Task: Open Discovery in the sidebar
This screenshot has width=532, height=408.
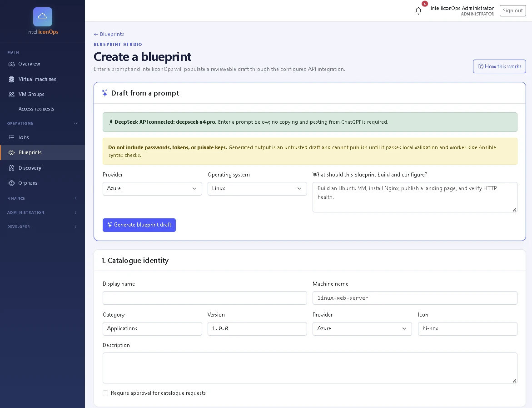Action: coord(42,168)
